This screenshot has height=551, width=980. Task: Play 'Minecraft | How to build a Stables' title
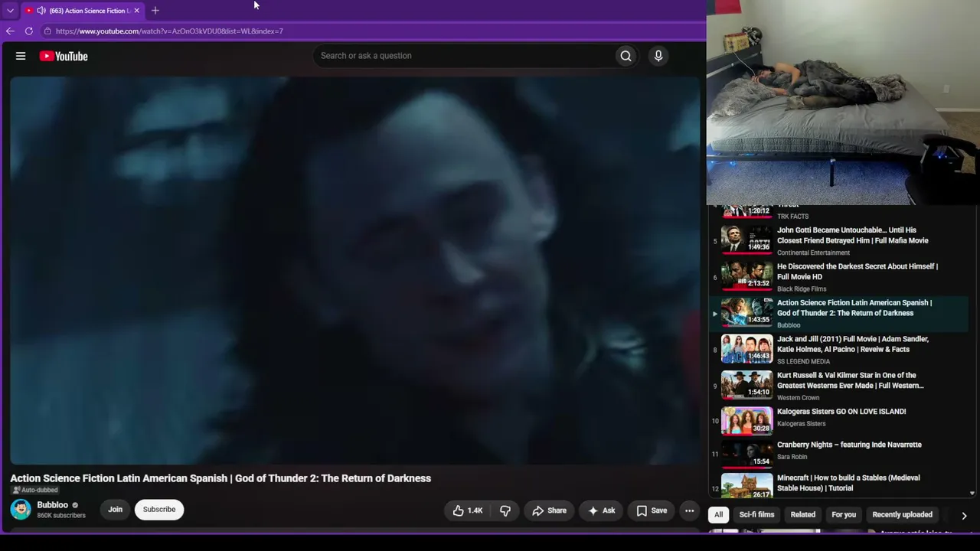[x=848, y=483]
